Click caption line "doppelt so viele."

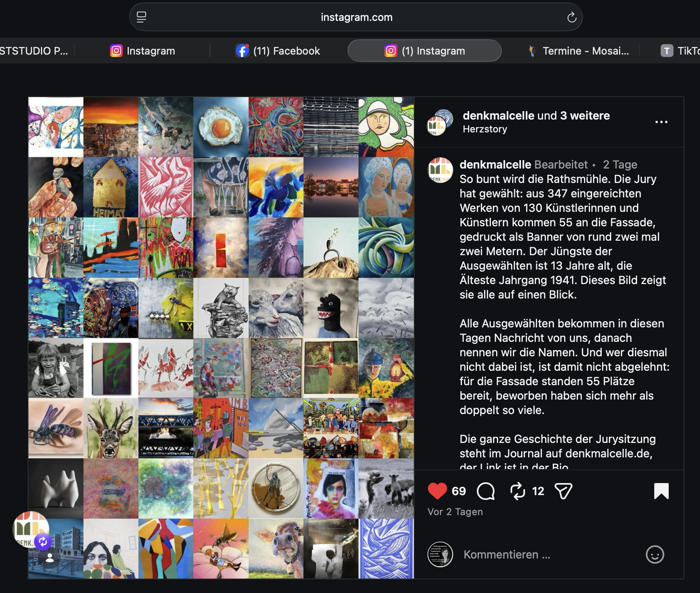[x=502, y=410]
